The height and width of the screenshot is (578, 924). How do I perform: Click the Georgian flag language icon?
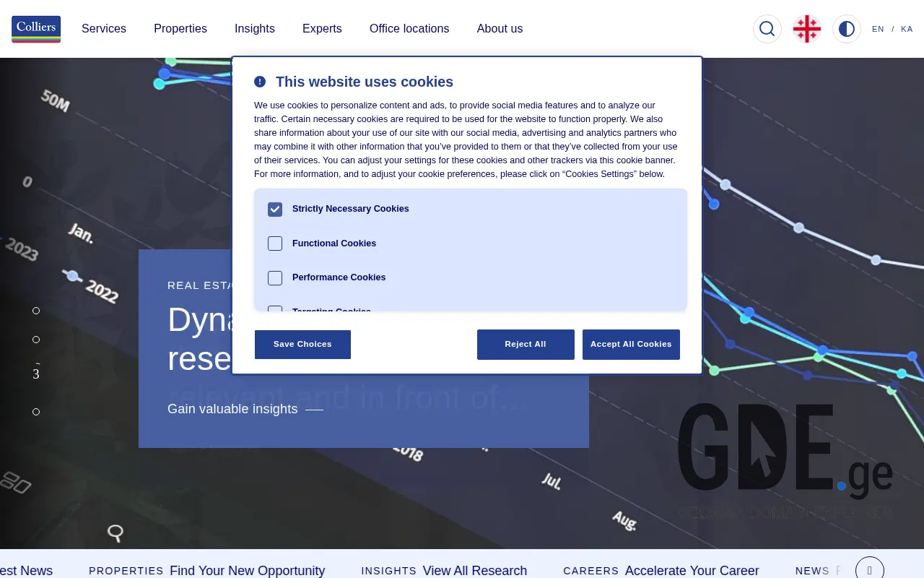point(806,29)
